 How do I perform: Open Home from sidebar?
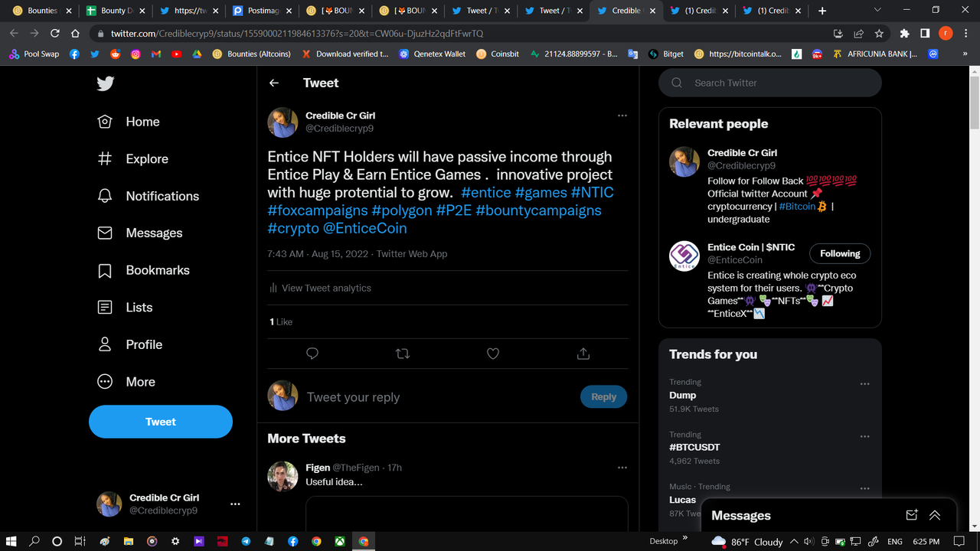pyautogui.click(x=129, y=122)
